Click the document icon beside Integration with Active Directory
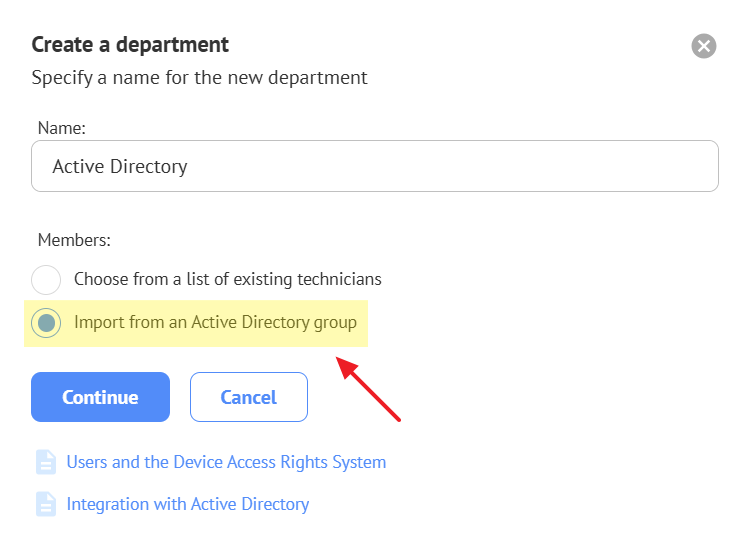 click(x=46, y=504)
